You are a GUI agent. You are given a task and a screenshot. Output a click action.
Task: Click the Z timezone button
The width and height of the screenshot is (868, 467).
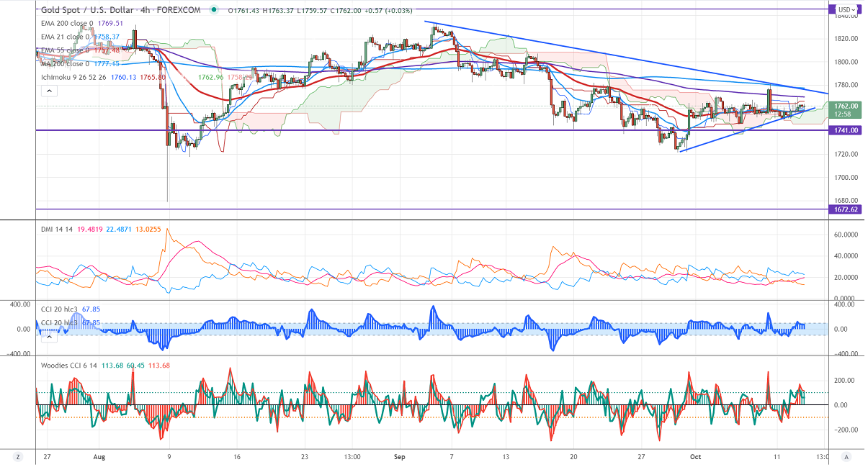point(17,457)
